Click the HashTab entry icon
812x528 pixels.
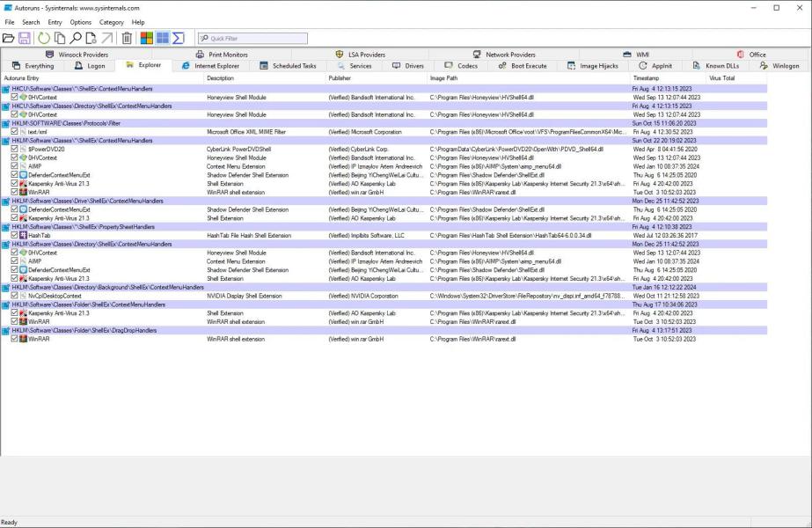23,235
